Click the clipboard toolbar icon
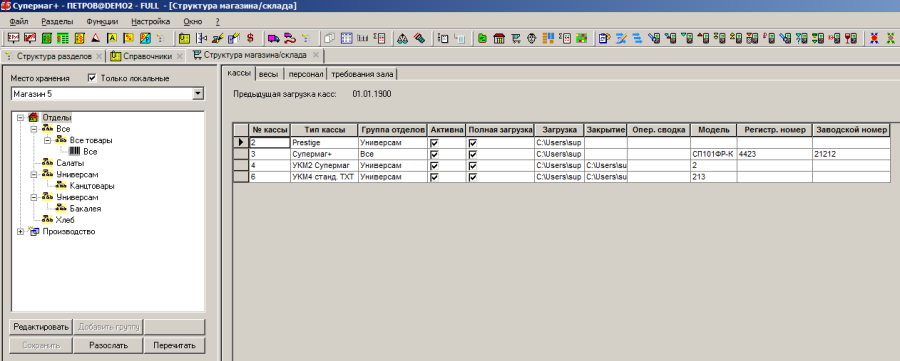Viewport: 900px width, 361px height. tap(604, 38)
